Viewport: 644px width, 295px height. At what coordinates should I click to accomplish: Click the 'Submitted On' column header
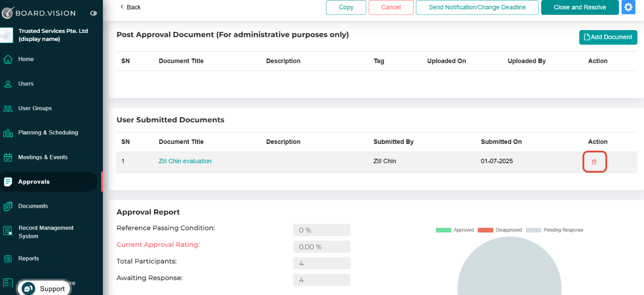point(501,142)
